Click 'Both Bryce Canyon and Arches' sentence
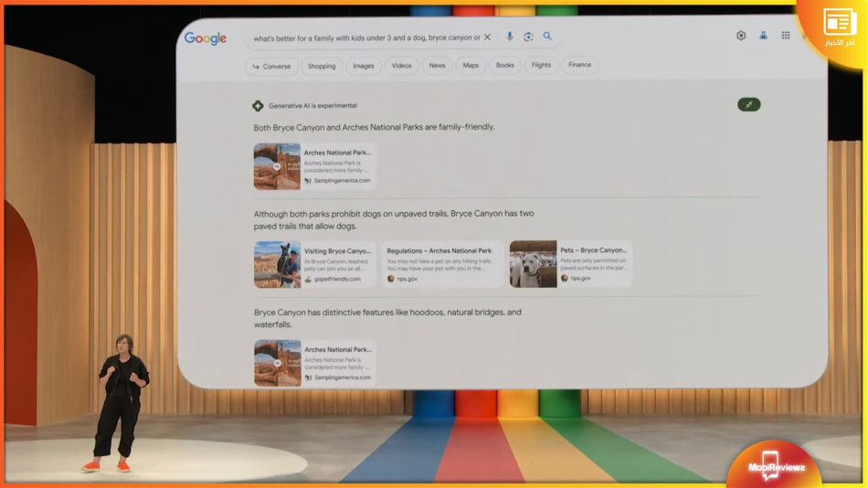The height and width of the screenshot is (488, 868). tap(375, 127)
